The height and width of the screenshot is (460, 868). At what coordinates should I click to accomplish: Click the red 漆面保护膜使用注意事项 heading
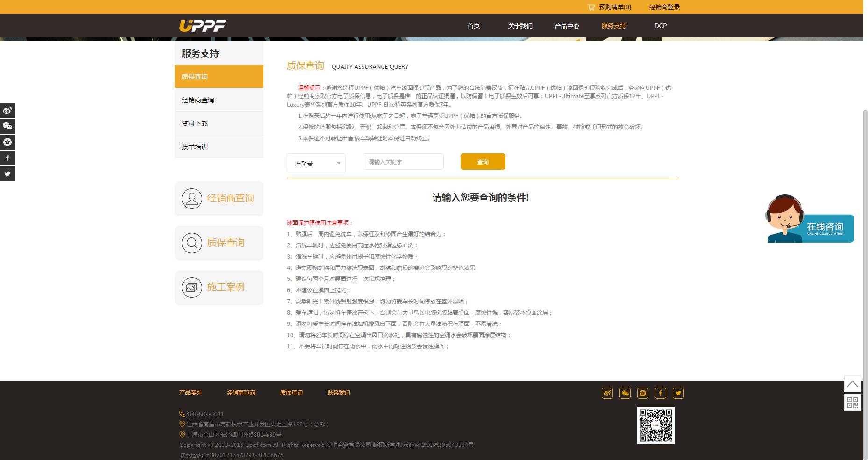point(320,223)
